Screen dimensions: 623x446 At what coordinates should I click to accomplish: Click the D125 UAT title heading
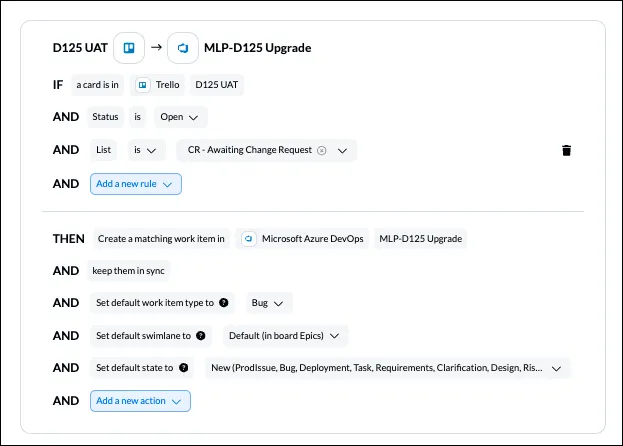tap(80, 48)
